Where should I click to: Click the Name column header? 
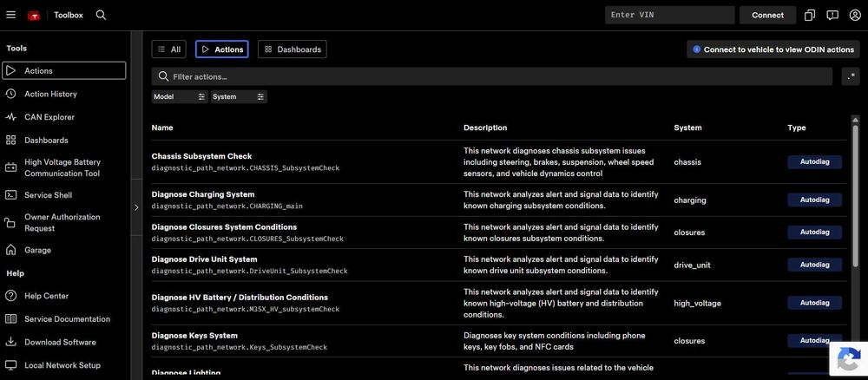162,128
